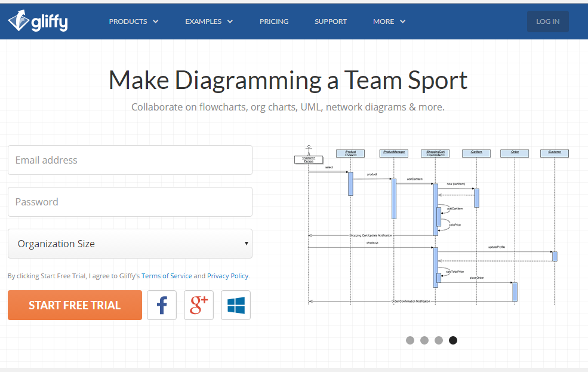Click into the Password field
Screen dimensions: 588x372
click(130, 202)
